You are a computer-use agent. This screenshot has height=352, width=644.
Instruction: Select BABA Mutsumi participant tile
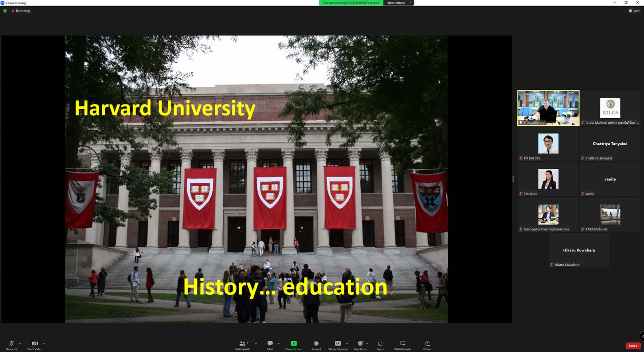click(x=610, y=215)
